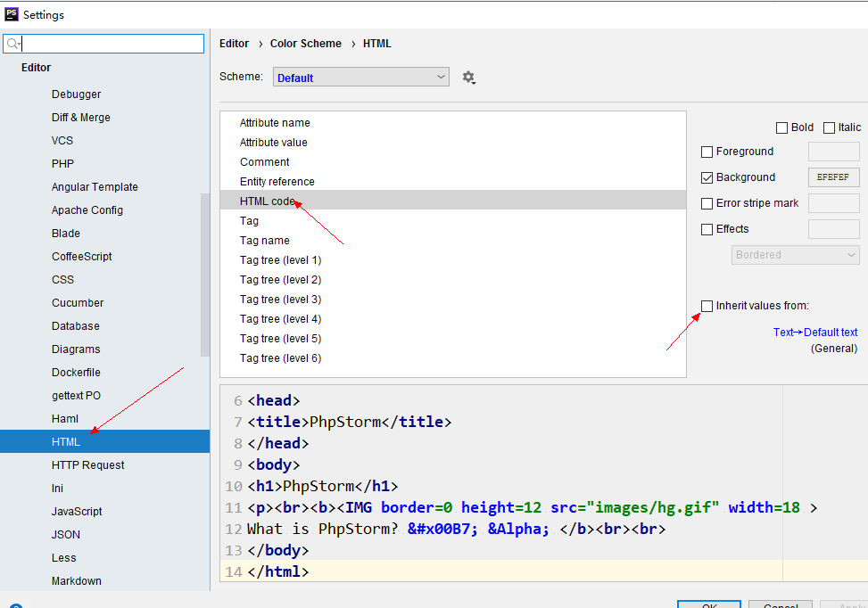The width and height of the screenshot is (868, 608).
Task: Select Tag tree (level 1) entry
Action: click(453, 260)
